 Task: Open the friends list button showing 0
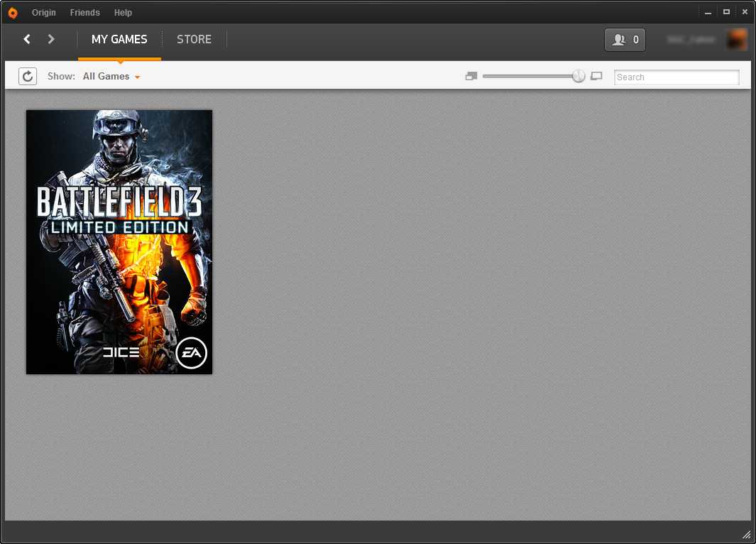tap(625, 40)
